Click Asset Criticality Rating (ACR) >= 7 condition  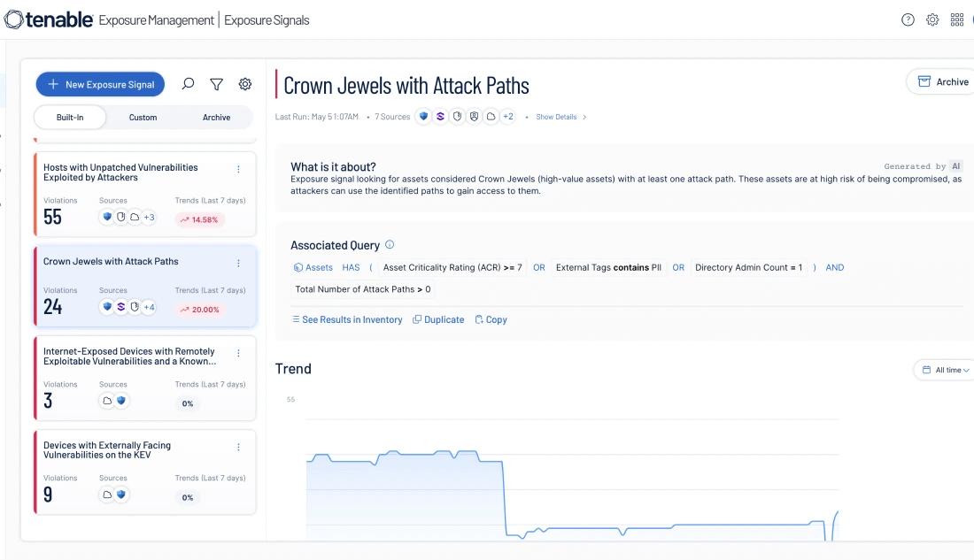coord(452,267)
